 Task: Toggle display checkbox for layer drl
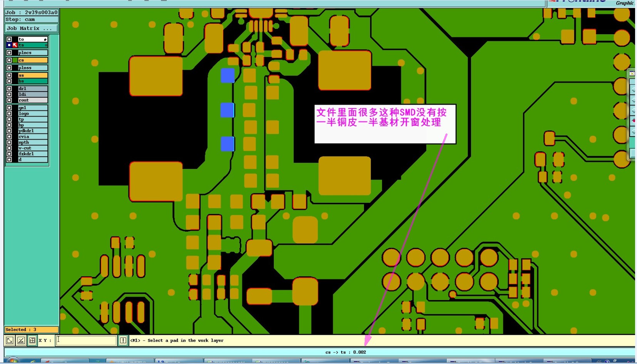click(x=9, y=88)
